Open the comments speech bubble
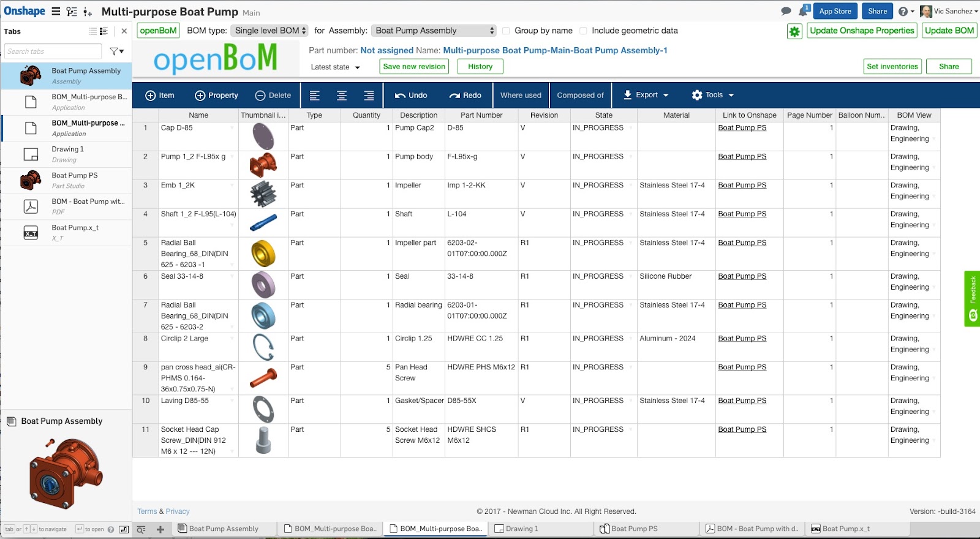This screenshot has width=980, height=539. pos(786,11)
